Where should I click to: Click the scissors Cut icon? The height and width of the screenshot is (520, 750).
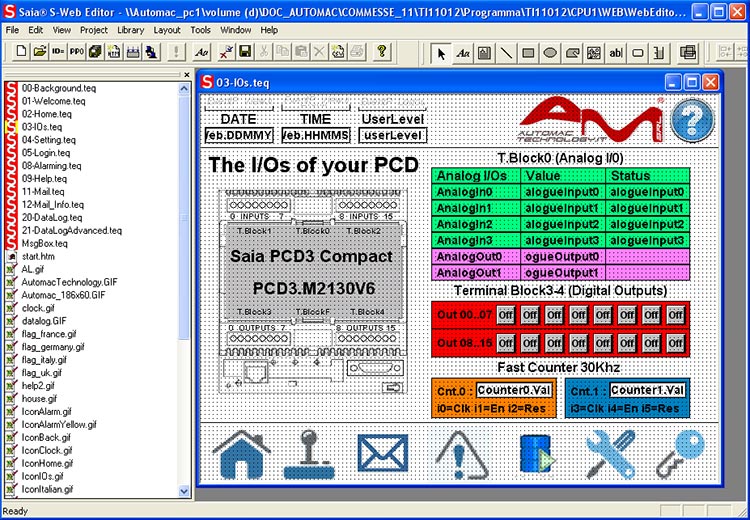264,51
